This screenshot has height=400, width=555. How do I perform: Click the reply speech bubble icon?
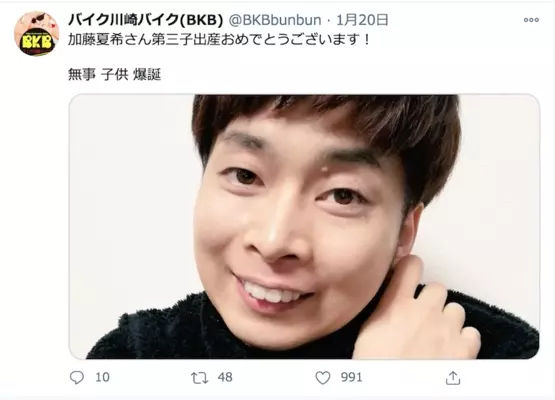(77, 378)
